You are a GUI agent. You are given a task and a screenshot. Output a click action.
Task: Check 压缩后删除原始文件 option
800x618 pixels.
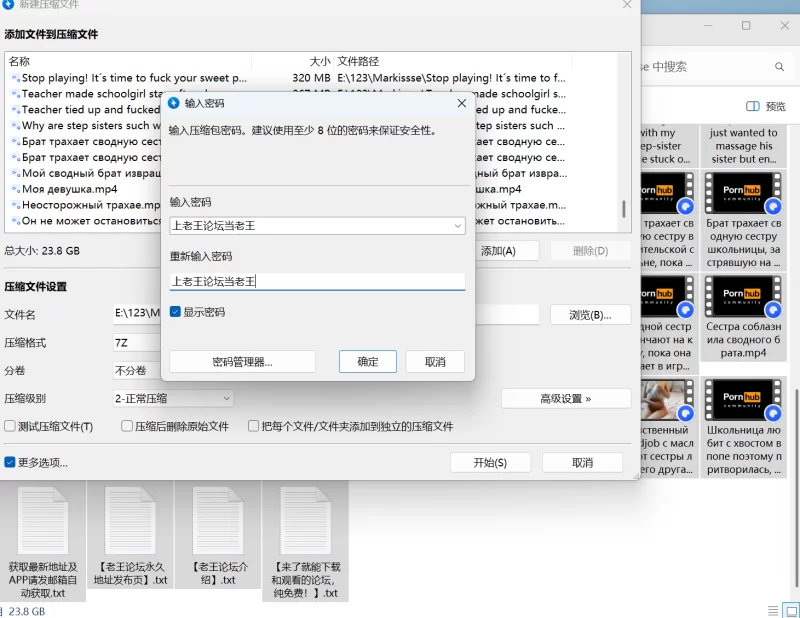point(127,426)
